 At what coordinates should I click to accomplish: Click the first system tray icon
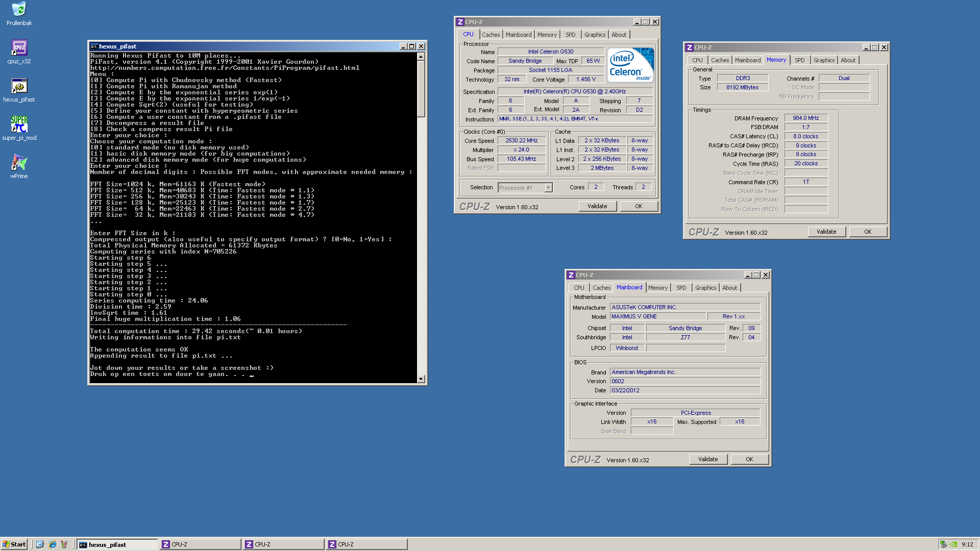point(944,544)
